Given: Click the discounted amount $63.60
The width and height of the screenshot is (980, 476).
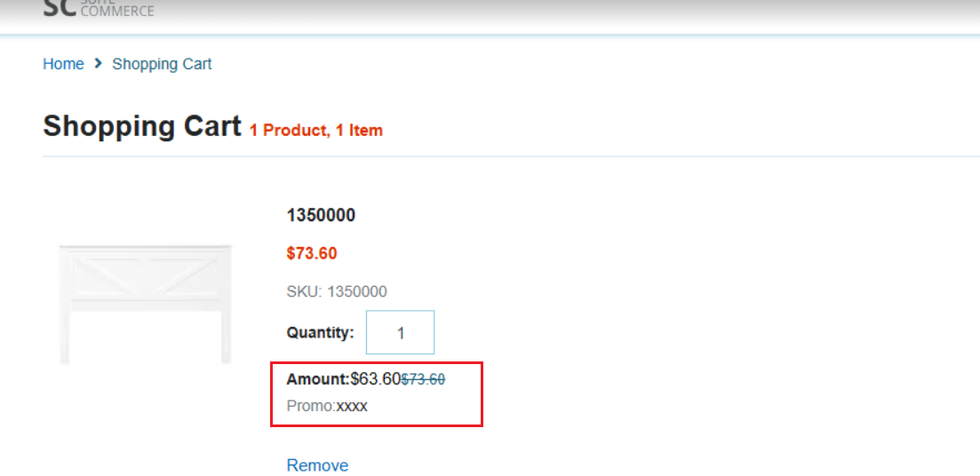Looking at the screenshot, I should pos(375,379).
